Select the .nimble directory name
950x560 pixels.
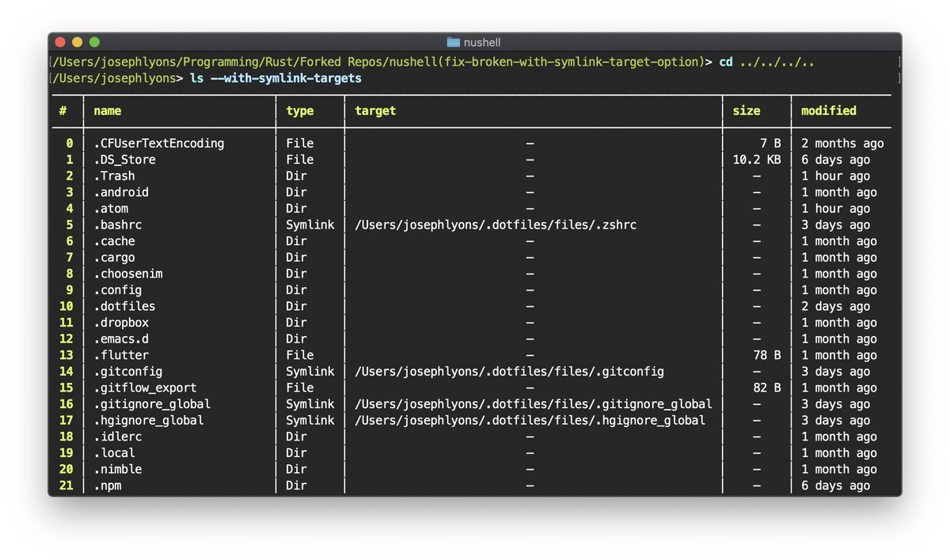[118, 469]
